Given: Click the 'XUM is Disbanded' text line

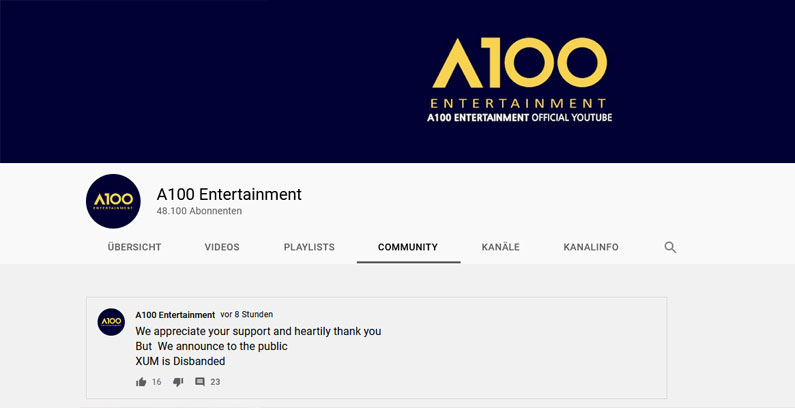Looking at the screenshot, I should click(180, 361).
